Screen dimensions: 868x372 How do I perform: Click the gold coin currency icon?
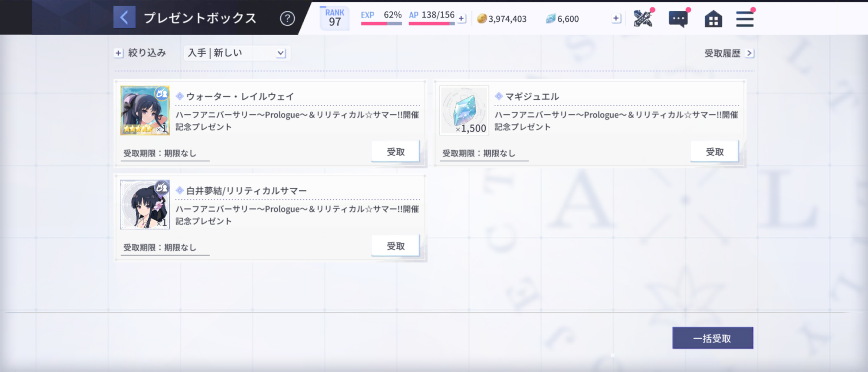(x=482, y=19)
